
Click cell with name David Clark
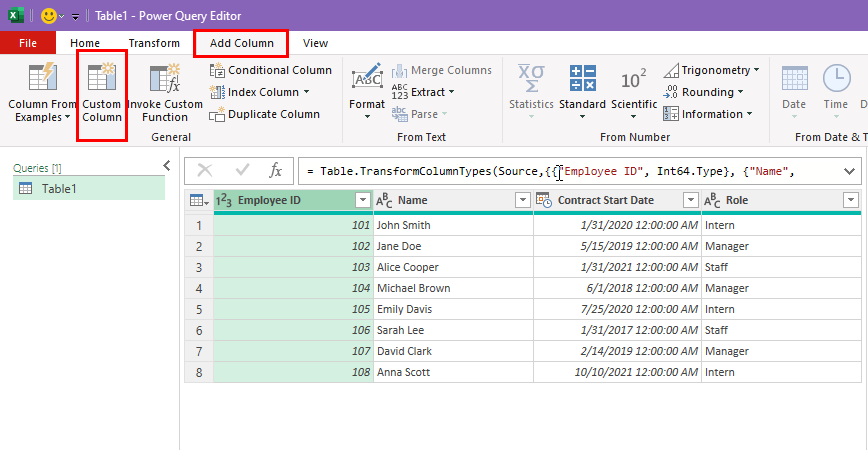point(453,351)
